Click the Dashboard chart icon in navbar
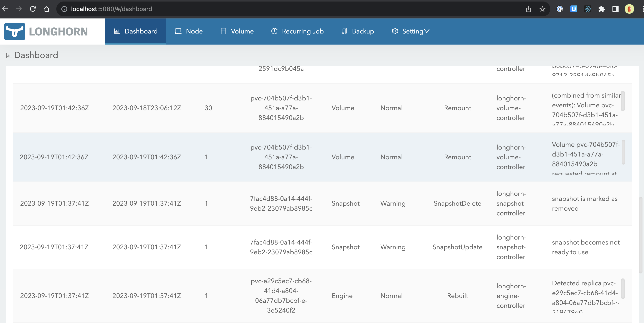 click(x=117, y=31)
